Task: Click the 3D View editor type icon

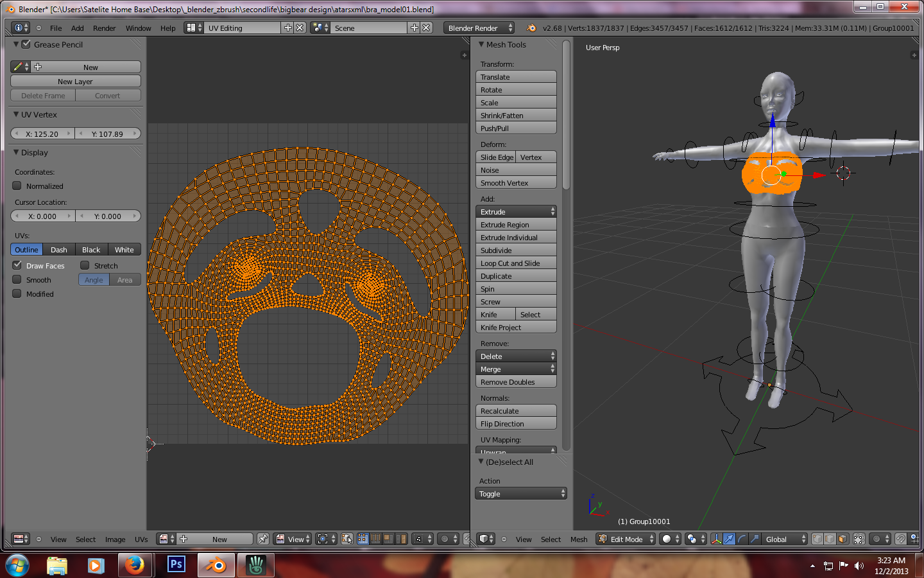Action: coord(486,539)
